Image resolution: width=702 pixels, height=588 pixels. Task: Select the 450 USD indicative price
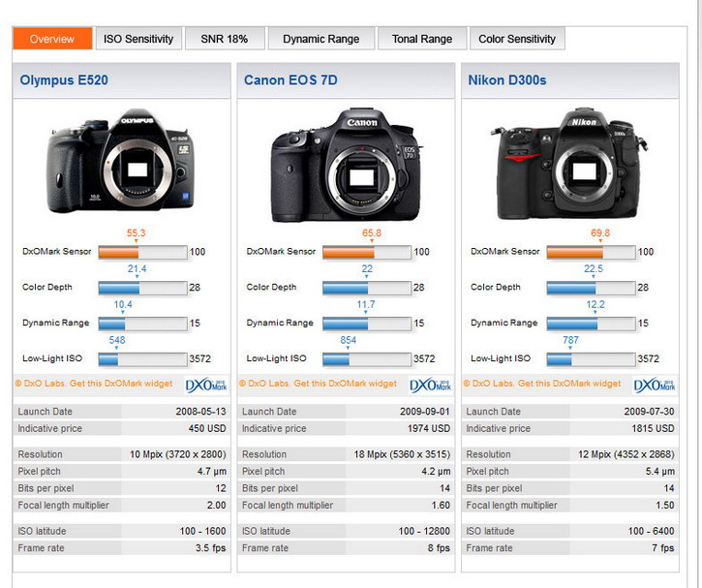(x=207, y=428)
